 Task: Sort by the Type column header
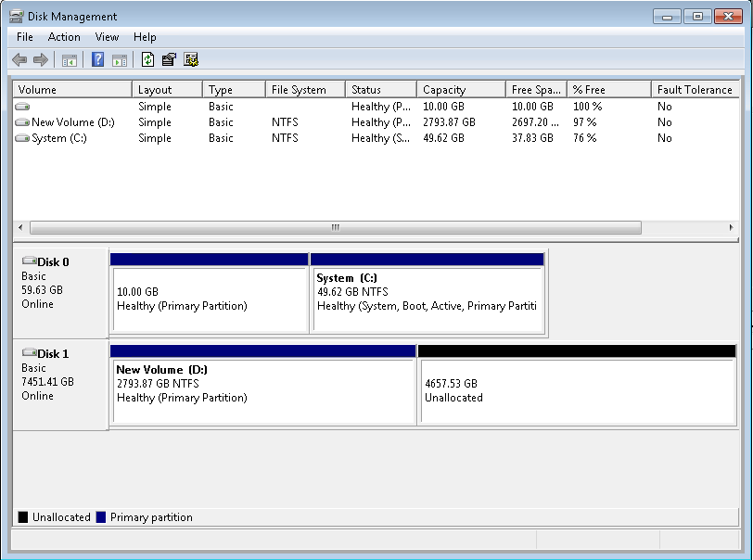click(x=235, y=90)
